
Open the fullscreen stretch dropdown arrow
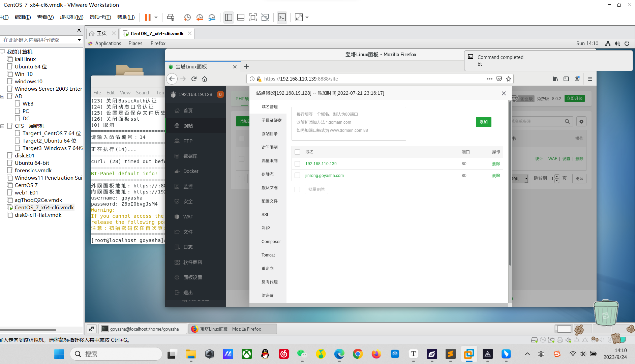coord(307,17)
